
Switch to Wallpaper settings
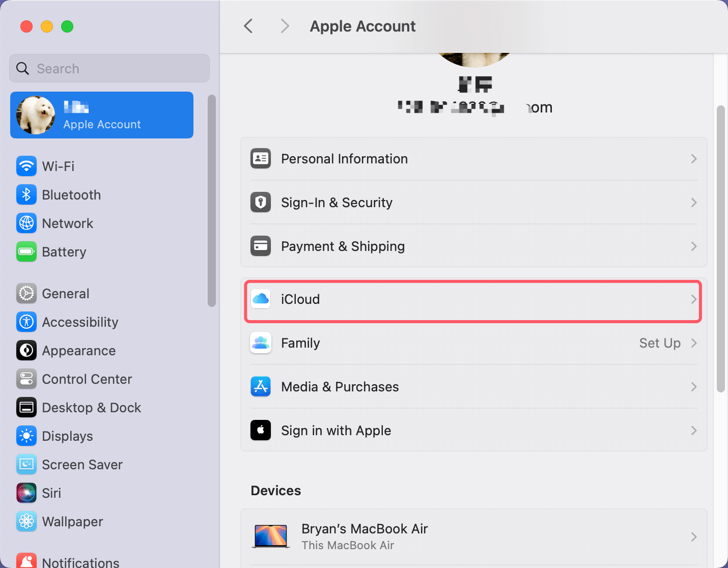pos(26,521)
